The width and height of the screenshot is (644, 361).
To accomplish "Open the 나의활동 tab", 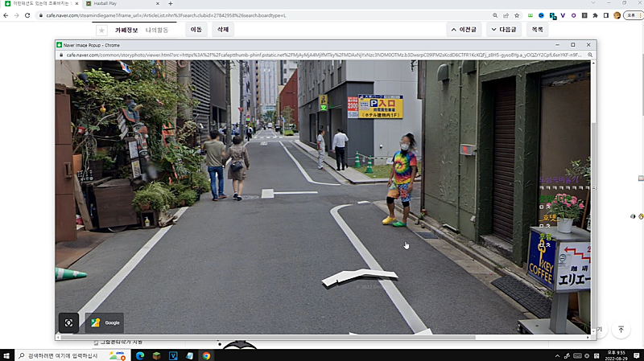I will pos(157,30).
